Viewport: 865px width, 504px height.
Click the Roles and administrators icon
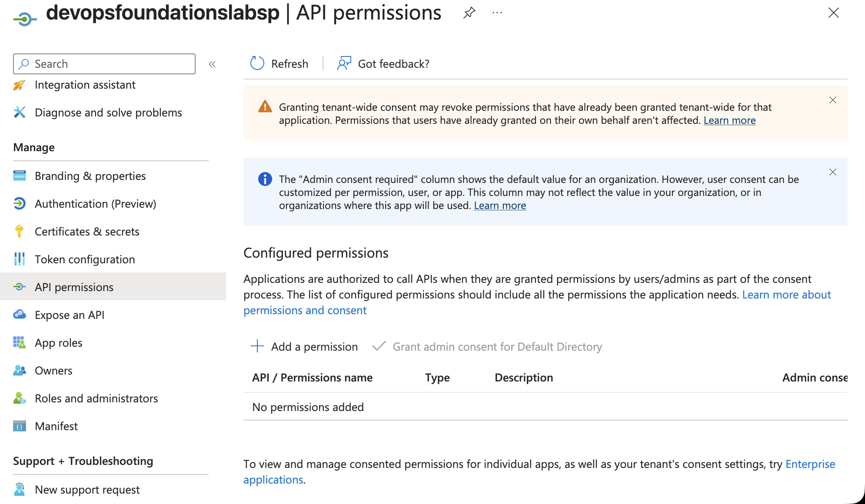coord(19,398)
